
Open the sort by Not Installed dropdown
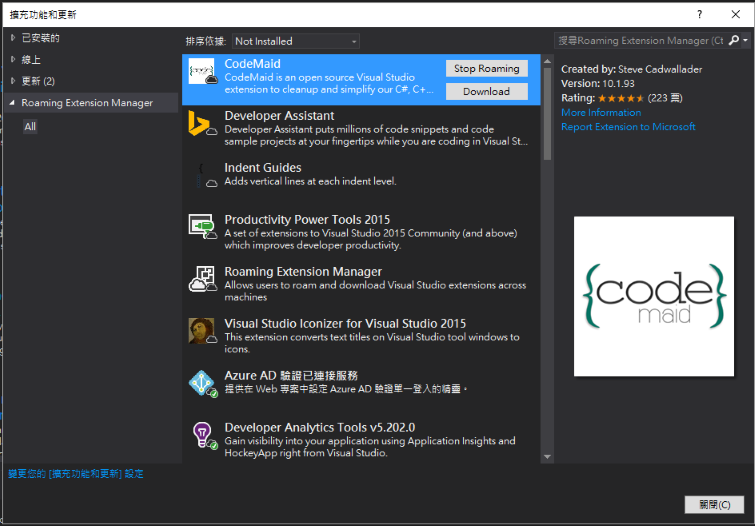[x=295, y=41]
